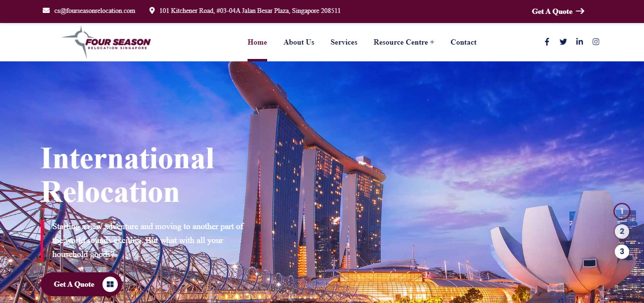Open the Twitter social icon
The height and width of the screenshot is (303, 644).
click(563, 42)
